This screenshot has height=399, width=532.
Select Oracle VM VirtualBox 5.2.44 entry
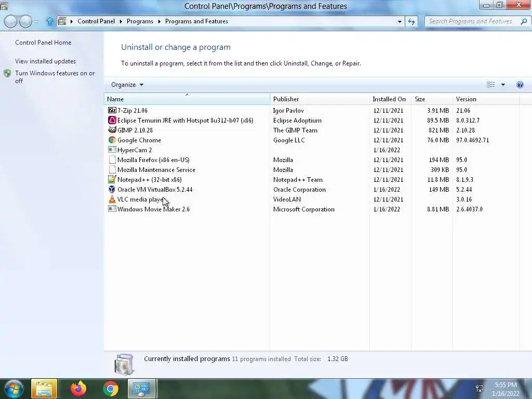point(155,189)
